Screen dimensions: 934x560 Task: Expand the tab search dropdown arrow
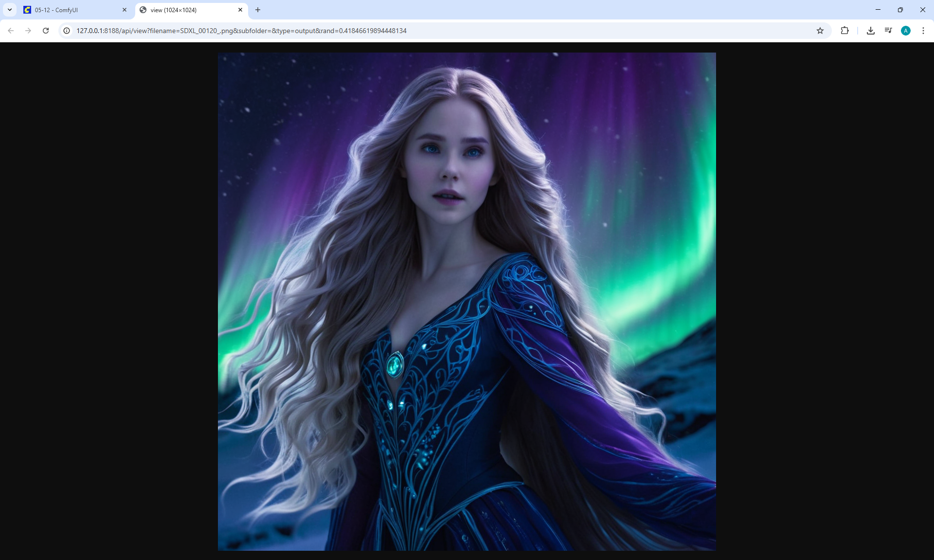pos(10,10)
